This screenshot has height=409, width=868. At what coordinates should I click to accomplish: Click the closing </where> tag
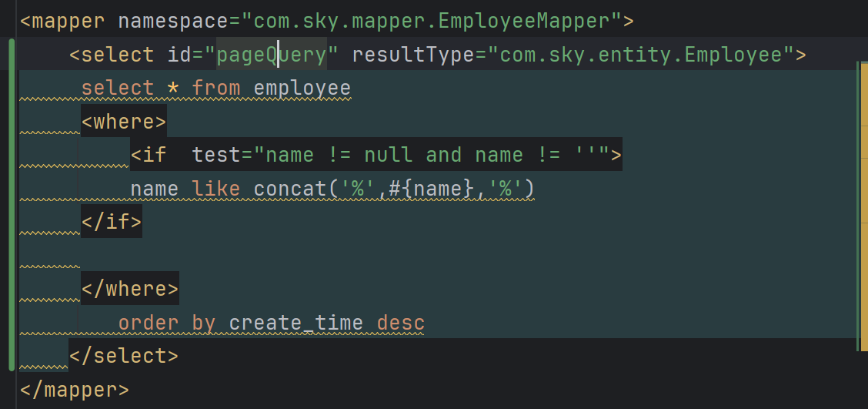tap(130, 289)
